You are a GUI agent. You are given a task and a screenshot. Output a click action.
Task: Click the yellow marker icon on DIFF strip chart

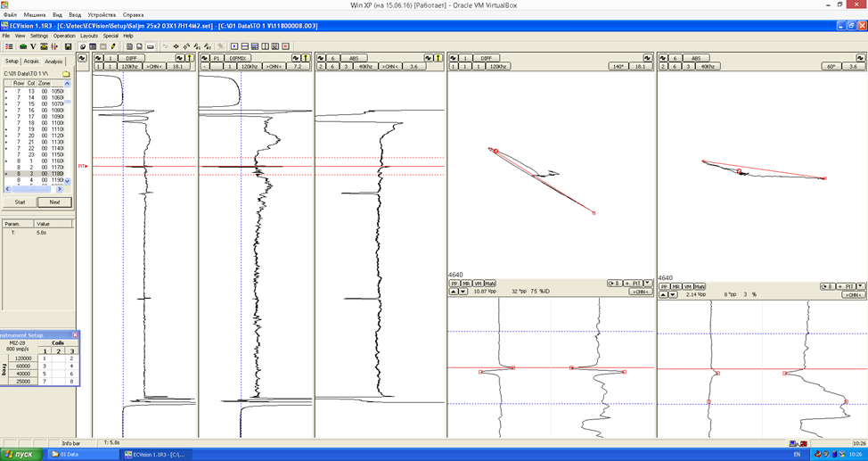189,58
